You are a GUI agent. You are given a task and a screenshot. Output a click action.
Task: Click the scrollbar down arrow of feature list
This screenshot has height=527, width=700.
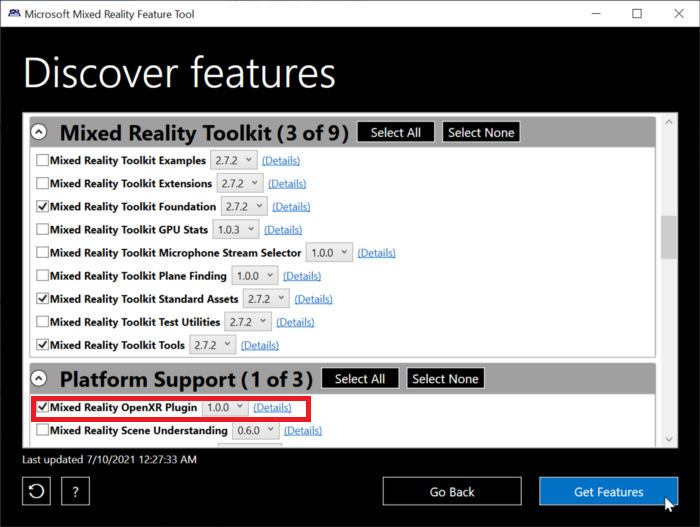(669, 439)
